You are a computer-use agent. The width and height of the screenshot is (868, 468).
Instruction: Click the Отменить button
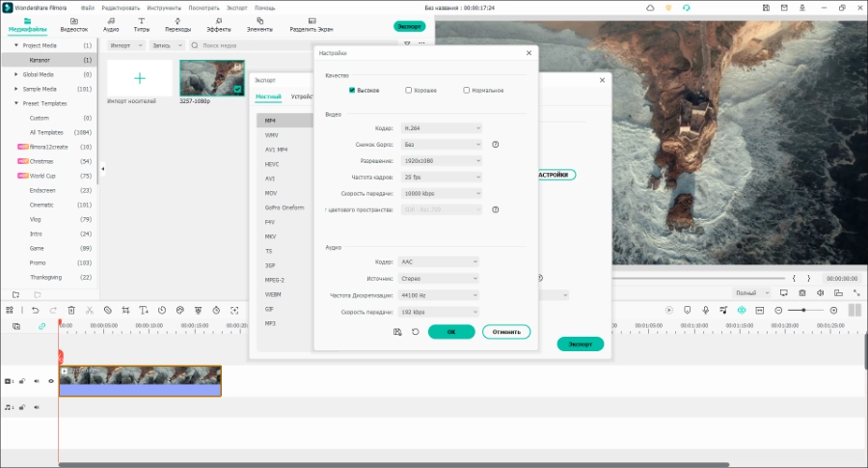pos(506,332)
